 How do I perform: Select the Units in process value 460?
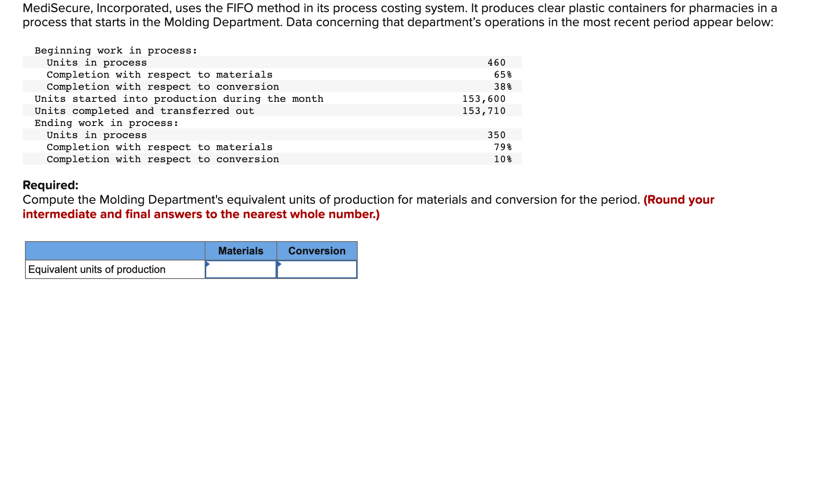point(497,62)
